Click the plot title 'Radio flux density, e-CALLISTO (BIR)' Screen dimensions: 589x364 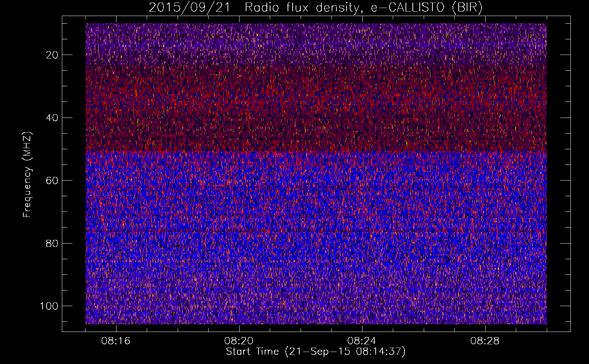pyautogui.click(x=363, y=8)
